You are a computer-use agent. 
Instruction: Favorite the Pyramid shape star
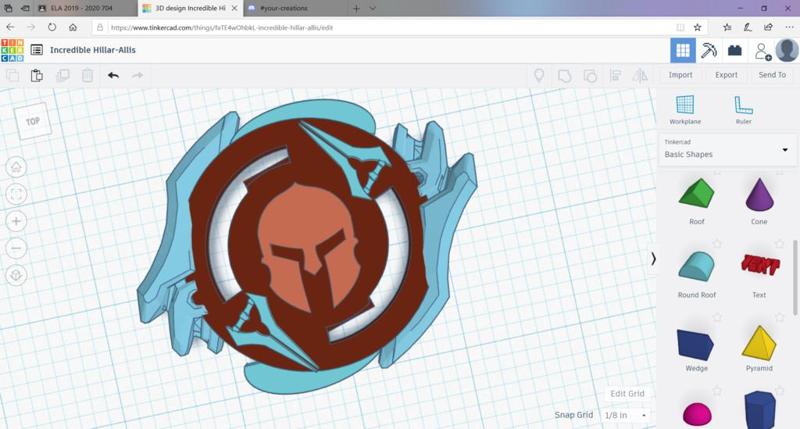779,317
